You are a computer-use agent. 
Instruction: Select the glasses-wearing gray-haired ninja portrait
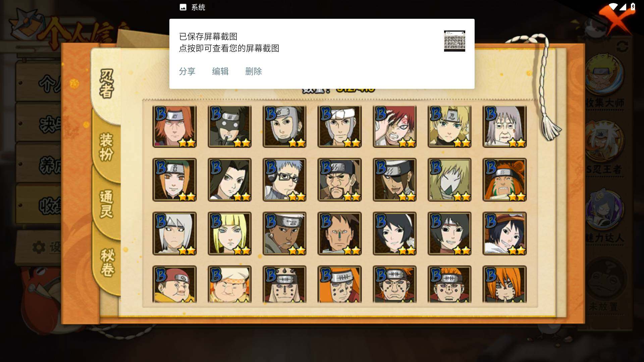tap(284, 180)
